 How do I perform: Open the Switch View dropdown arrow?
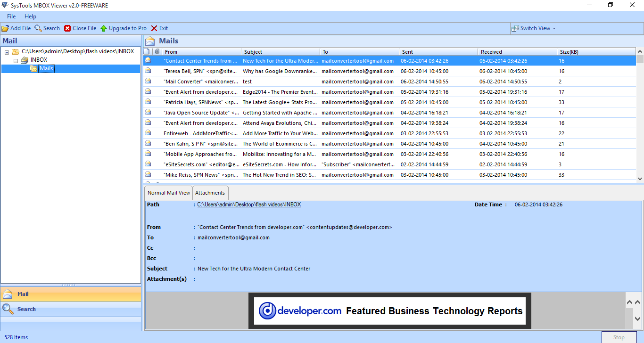pos(554,28)
